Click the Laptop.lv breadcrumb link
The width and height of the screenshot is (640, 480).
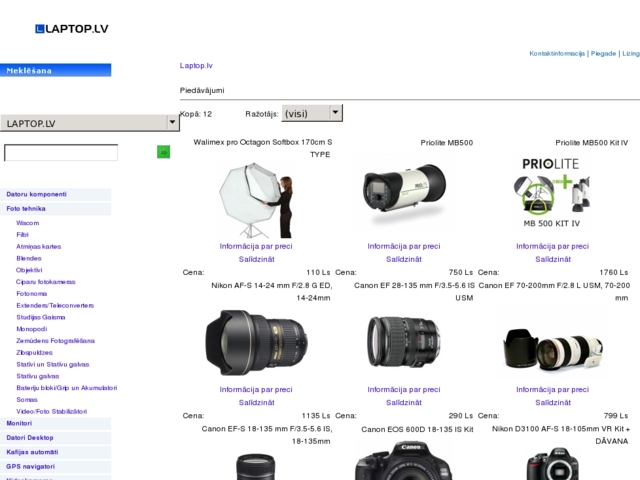click(196, 65)
